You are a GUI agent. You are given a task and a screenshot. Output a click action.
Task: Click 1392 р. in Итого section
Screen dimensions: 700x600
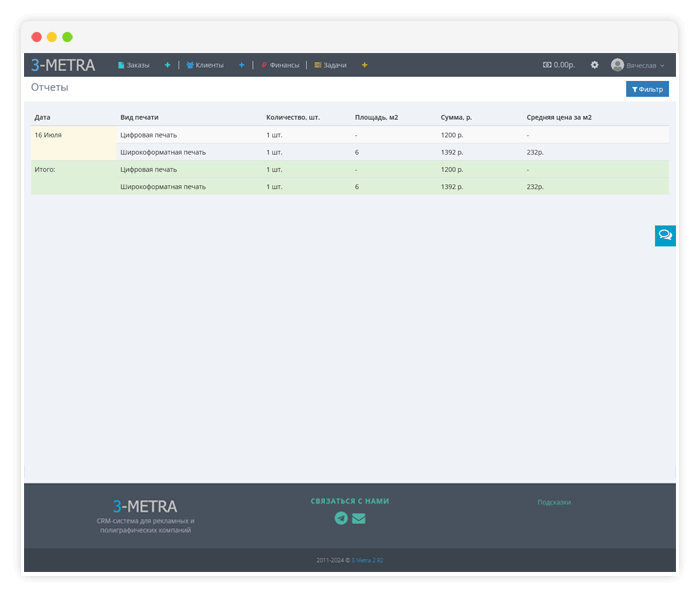pyautogui.click(x=452, y=187)
